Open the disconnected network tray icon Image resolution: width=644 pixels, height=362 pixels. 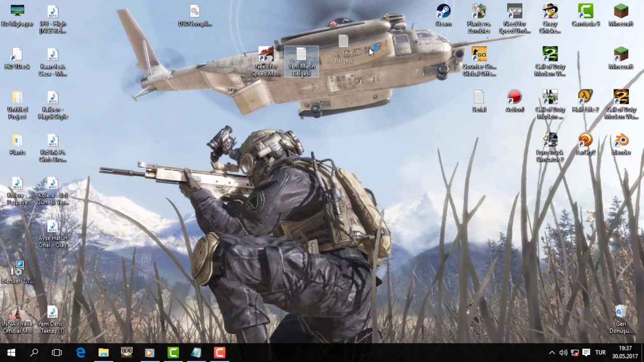575,352
